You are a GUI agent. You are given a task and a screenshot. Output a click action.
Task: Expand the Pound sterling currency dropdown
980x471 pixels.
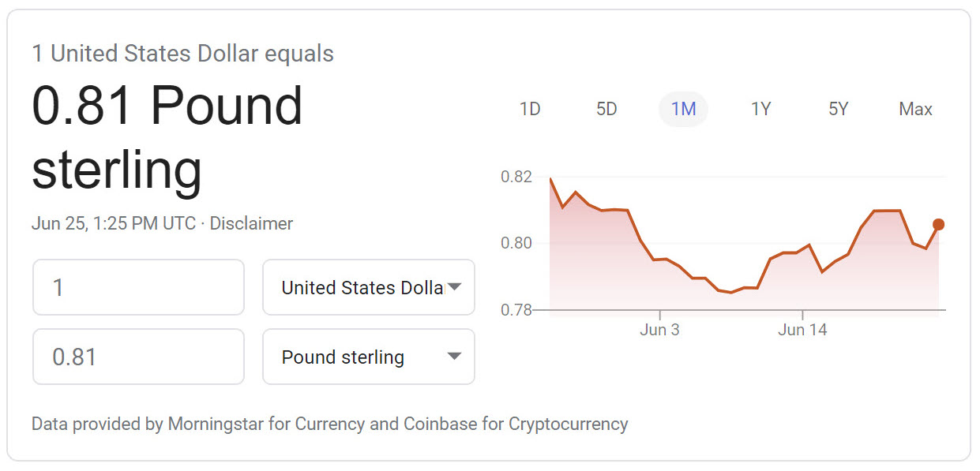[x=368, y=357]
